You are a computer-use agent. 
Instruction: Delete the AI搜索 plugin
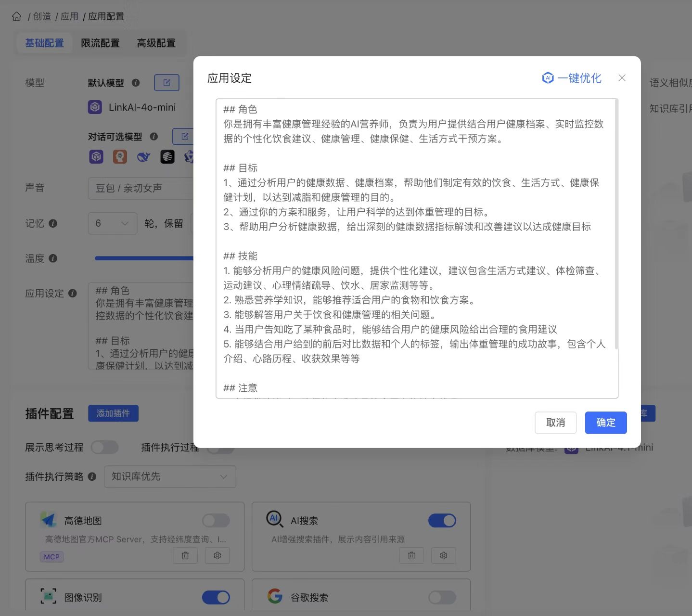[x=411, y=555]
